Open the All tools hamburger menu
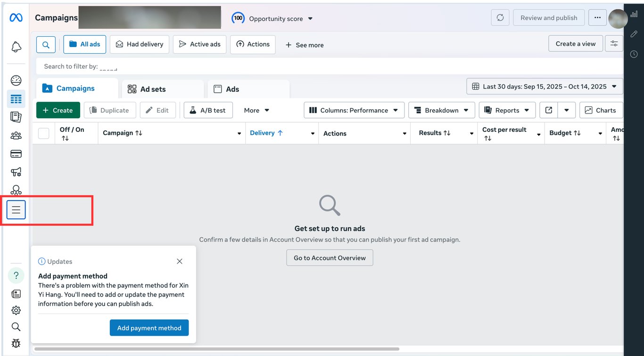This screenshot has width=644, height=356. [x=16, y=210]
